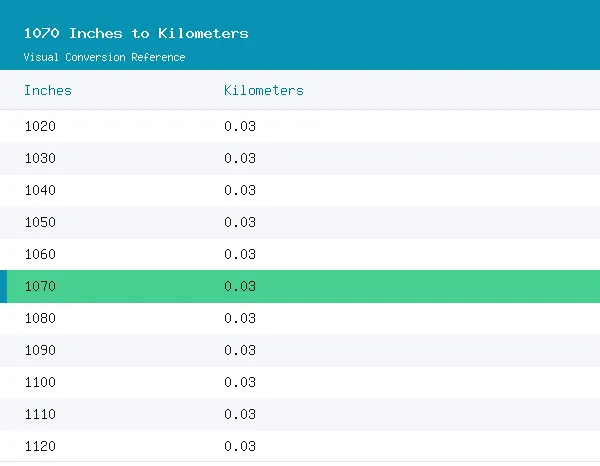This screenshot has width=600, height=466.
Task: Select the 0.03 value in the highlighted 1070 row
Action: (x=240, y=286)
